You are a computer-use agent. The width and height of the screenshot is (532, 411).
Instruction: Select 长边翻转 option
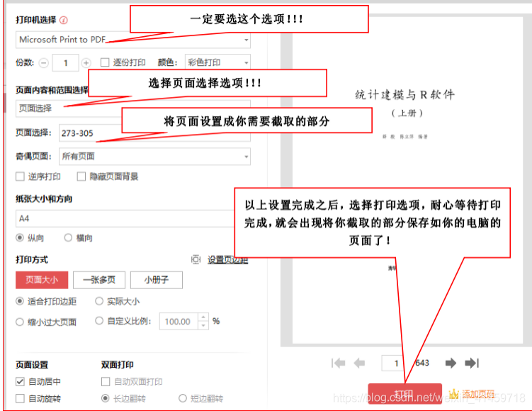pyautogui.click(x=106, y=398)
